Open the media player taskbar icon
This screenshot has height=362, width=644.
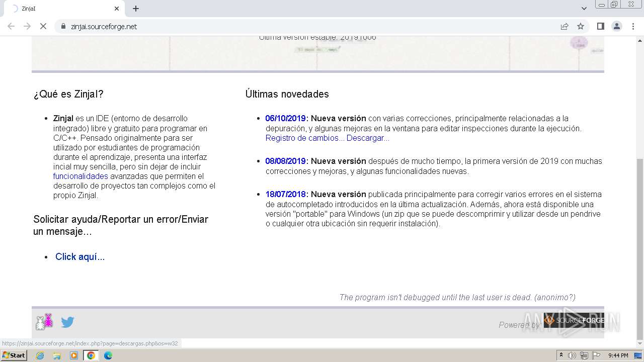pos(74,355)
